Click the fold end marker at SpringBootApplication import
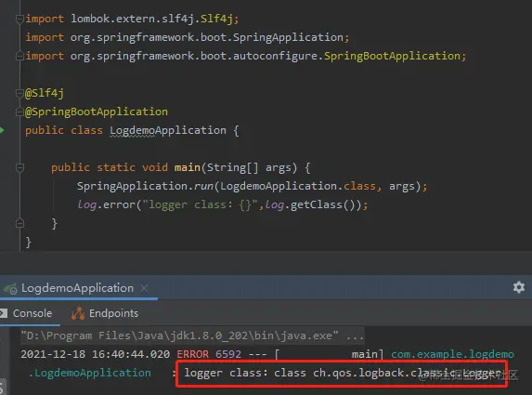The width and height of the screenshot is (532, 395). point(19,56)
